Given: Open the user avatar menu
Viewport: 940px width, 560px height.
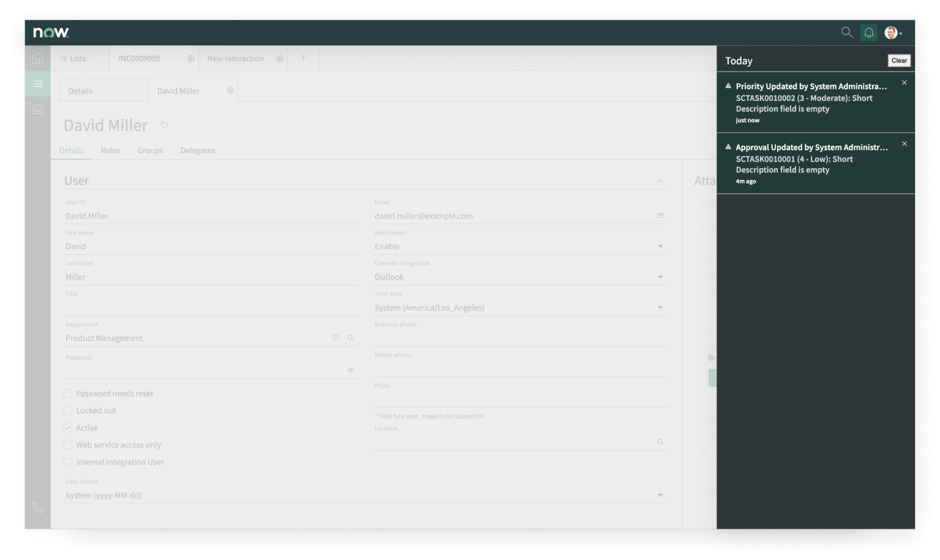Looking at the screenshot, I should click(893, 33).
